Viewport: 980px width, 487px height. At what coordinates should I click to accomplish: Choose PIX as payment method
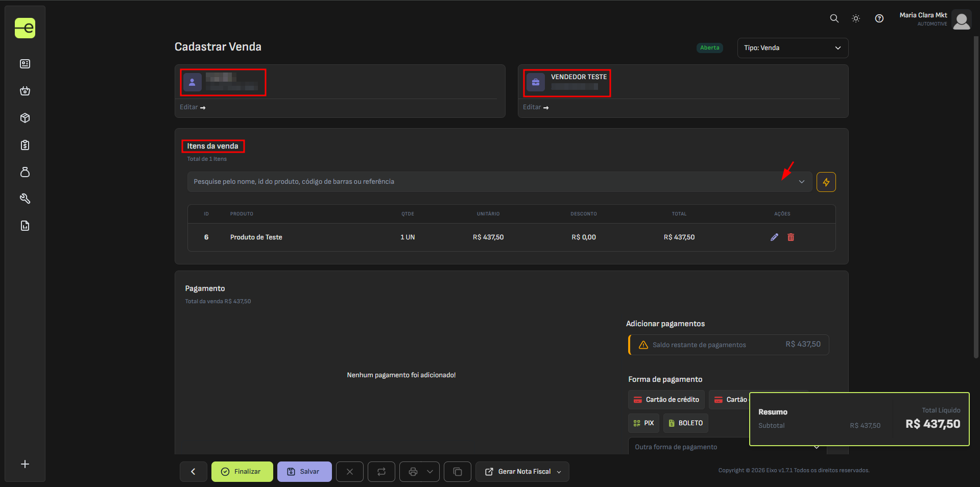(x=643, y=423)
